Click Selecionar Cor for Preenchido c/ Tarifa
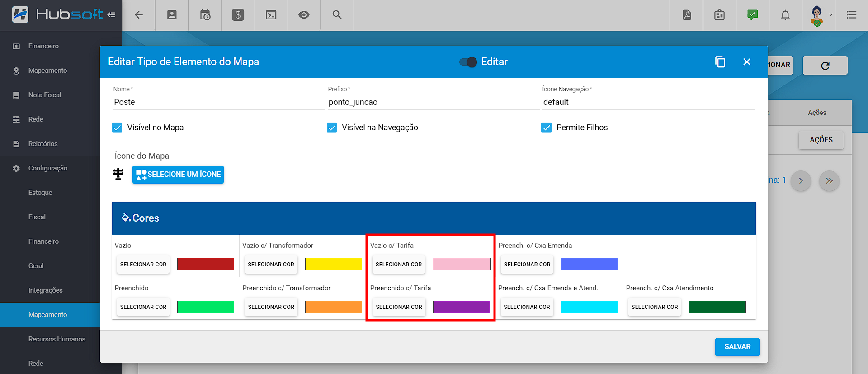This screenshot has width=868, height=374. point(399,307)
